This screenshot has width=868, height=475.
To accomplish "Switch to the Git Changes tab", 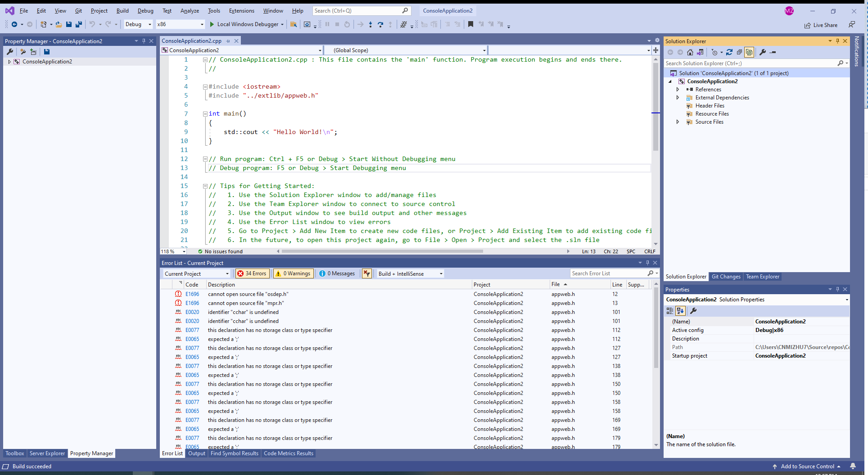I will [x=726, y=277].
